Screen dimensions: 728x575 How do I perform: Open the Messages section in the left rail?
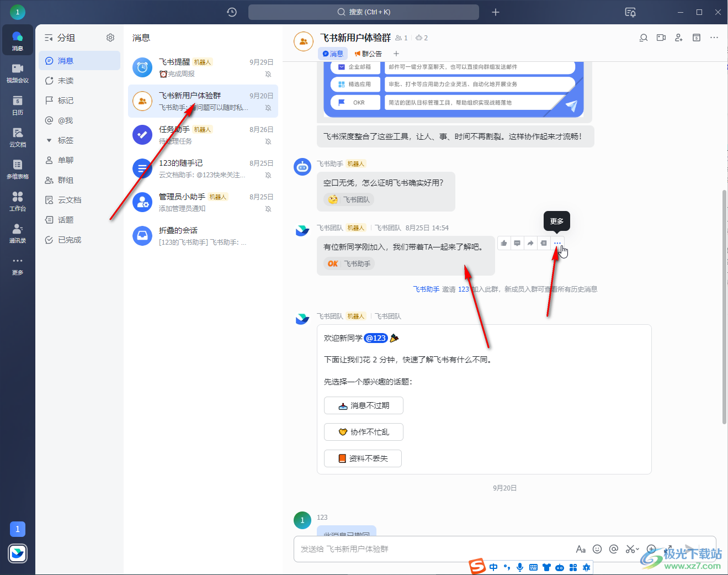18,41
